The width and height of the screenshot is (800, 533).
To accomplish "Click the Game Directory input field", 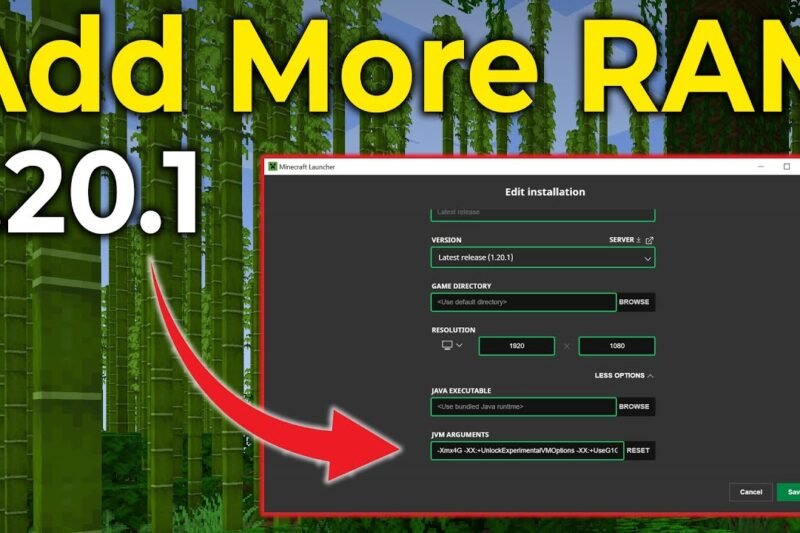I will 523,302.
